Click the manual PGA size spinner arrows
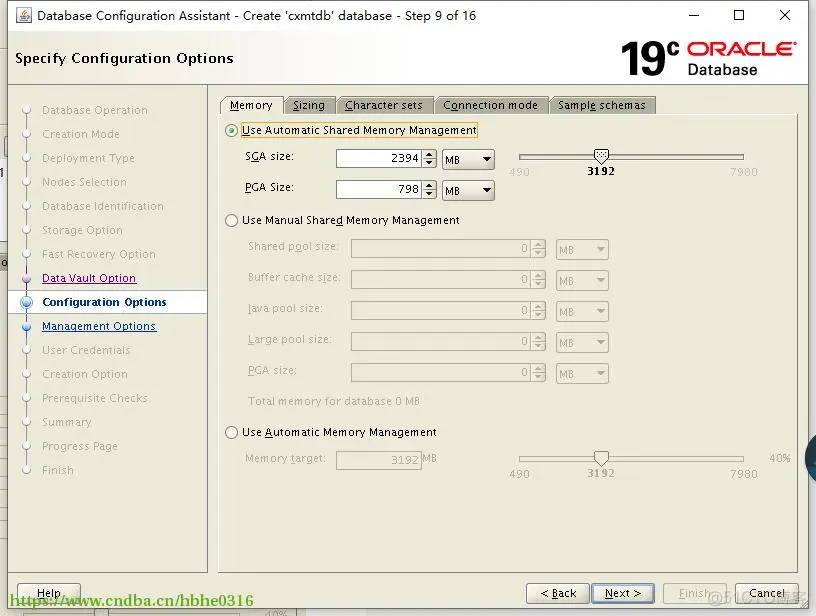The image size is (816, 616). point(539,373)
